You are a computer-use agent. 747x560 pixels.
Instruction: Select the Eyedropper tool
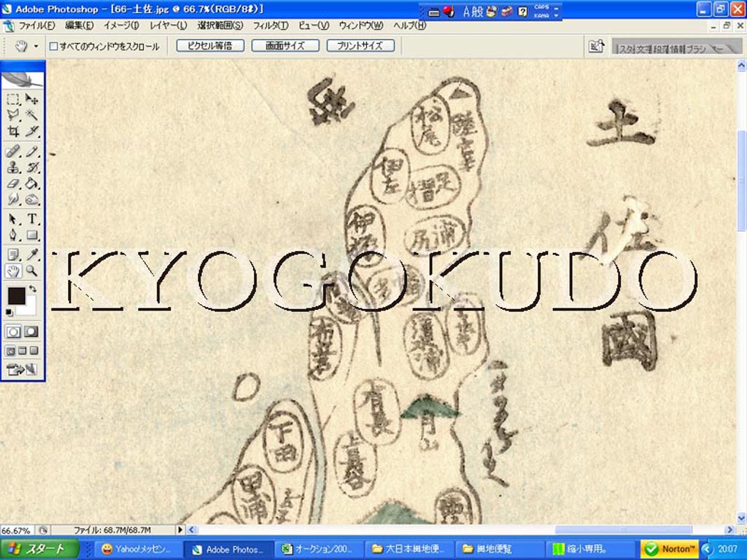(x=32, y=254)
